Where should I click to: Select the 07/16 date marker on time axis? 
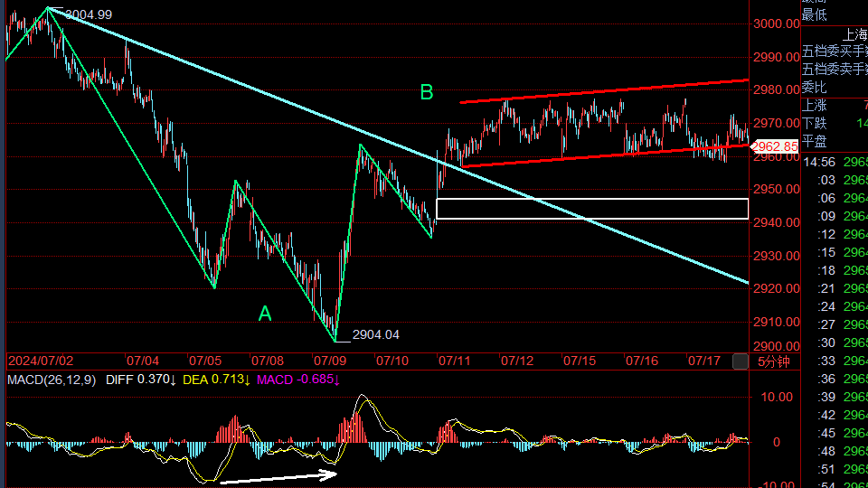pos(641,361)
